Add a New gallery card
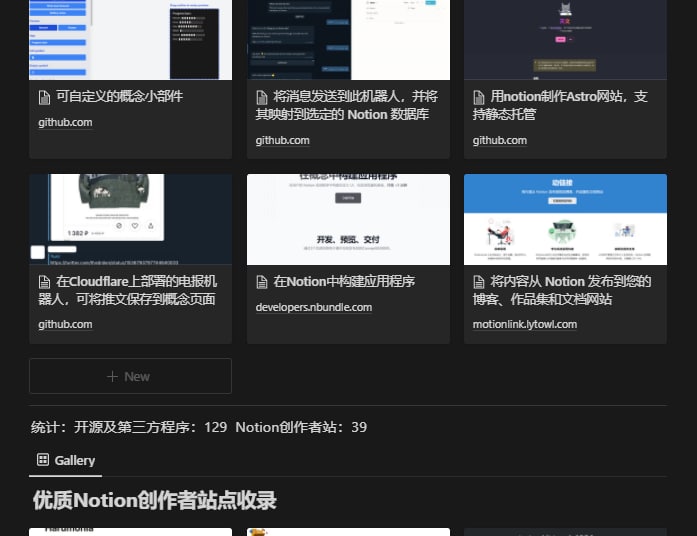 130,376
